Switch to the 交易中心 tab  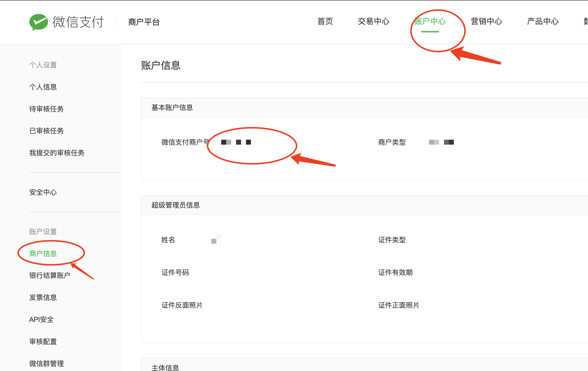point(373,22)
